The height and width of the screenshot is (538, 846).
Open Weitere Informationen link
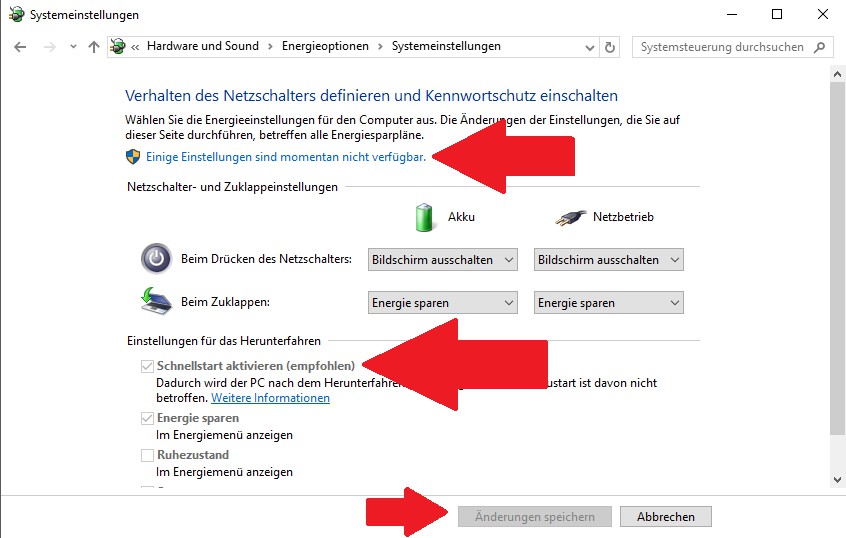pyautogui.click(x=270, y=398)
